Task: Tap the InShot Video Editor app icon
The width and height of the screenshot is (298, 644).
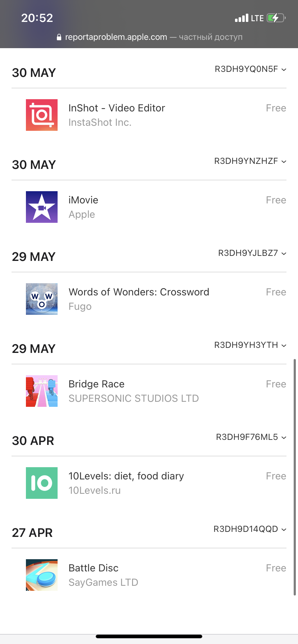Action: (x=42, y=115)
